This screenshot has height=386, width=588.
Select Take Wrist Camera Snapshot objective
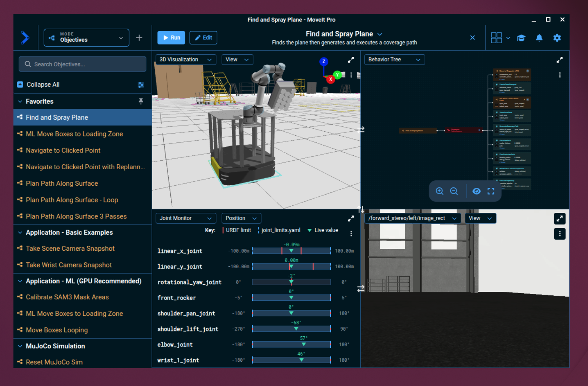pos(83,265)
